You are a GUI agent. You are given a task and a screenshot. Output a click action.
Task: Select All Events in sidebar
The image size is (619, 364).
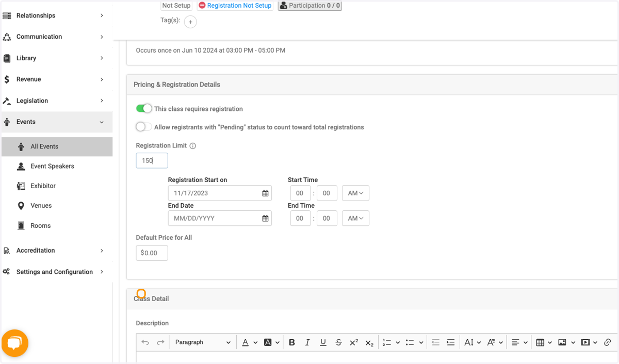point(57,146)
